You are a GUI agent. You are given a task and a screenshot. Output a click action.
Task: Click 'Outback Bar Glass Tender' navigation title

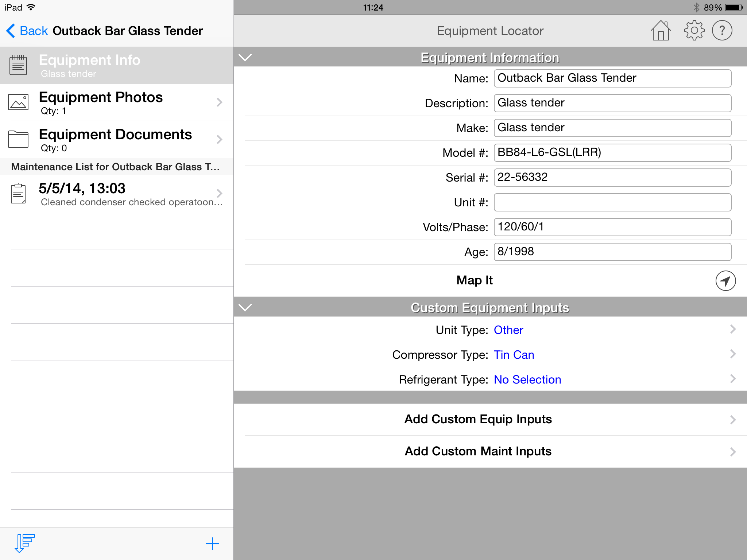point(128,31)
